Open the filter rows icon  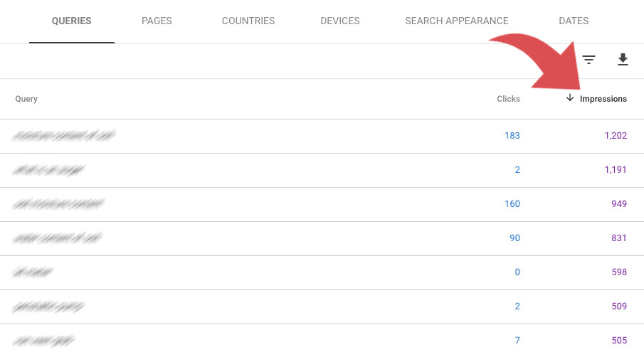pyautogui.click(x=588, y=60)
